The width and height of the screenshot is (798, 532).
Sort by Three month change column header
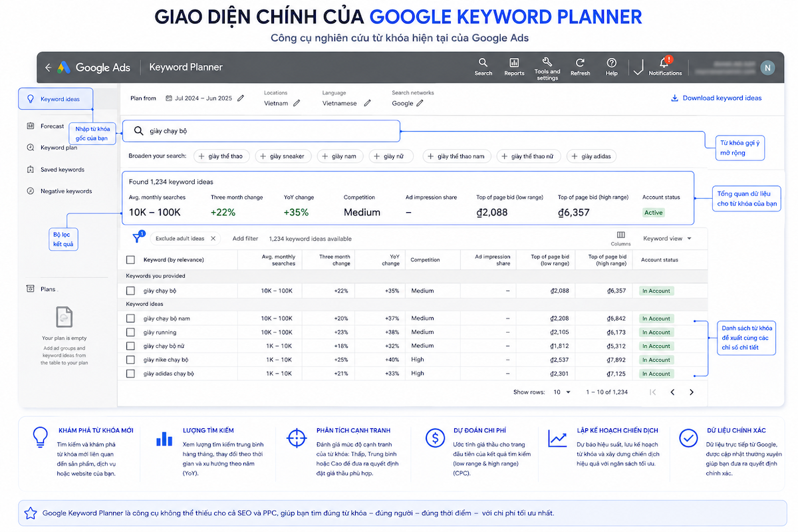[334, 260]
